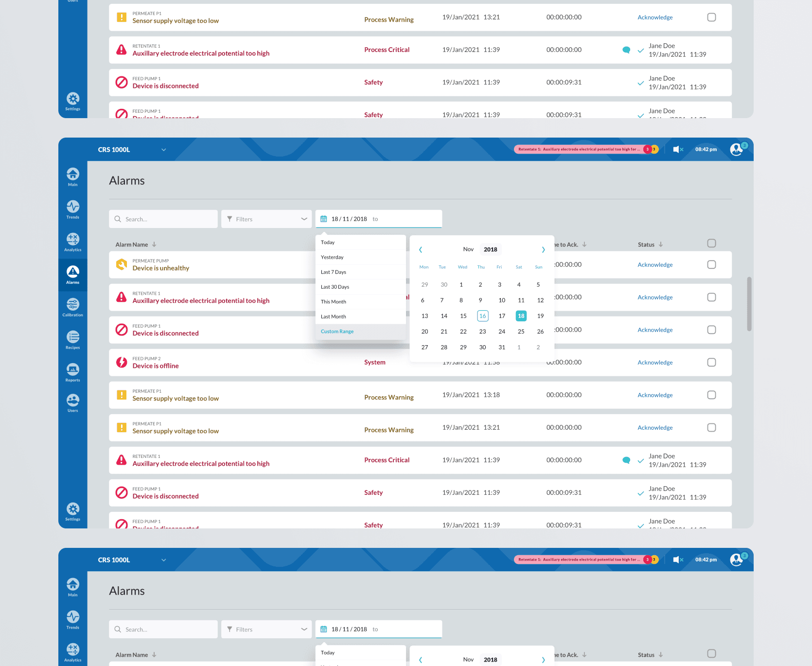Click unhealthy device icon for Permeate Pump

[122, 264]
